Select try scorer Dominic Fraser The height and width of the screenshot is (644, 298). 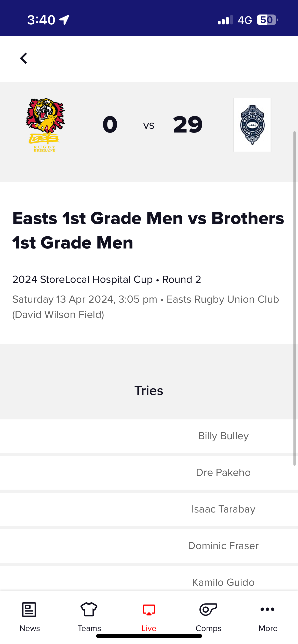coord(223,546)
